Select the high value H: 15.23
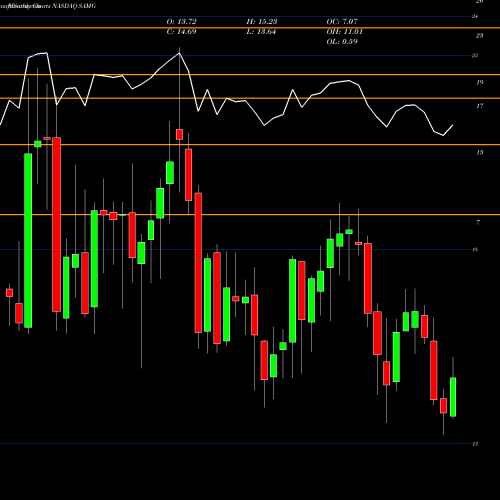 (262, 22)
